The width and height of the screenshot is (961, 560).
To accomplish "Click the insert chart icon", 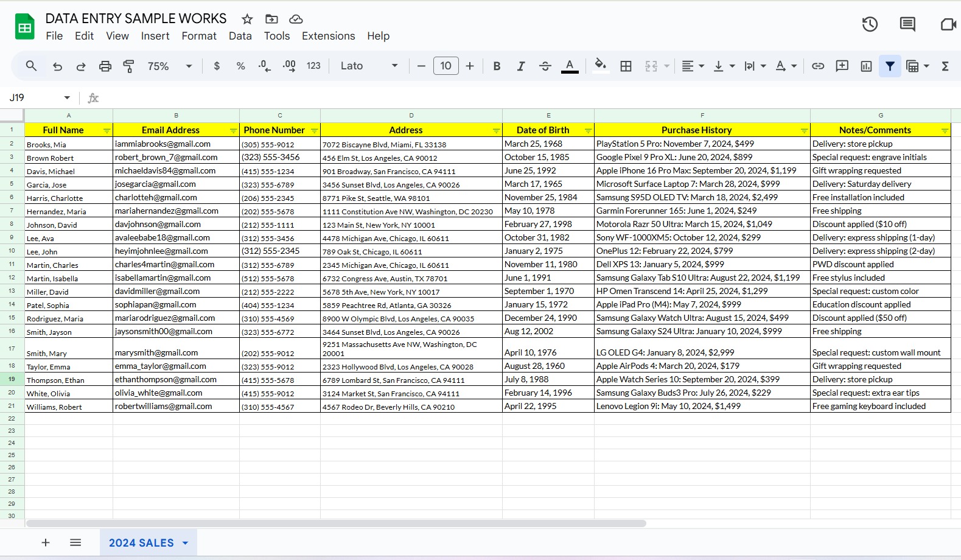I will click(x=866, y=66).
